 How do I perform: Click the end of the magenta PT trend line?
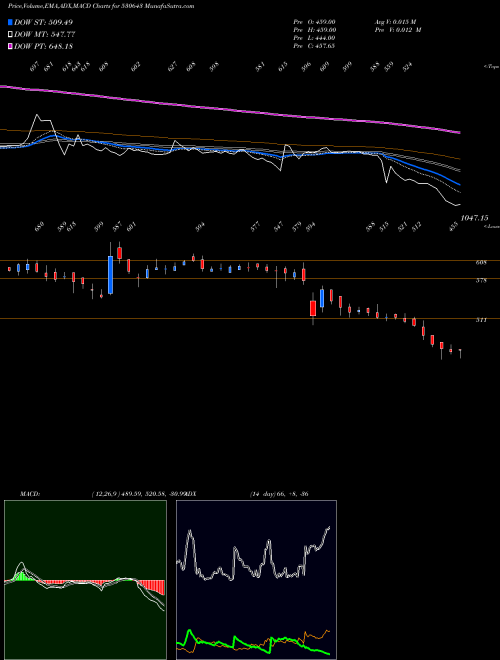point(459,132)
